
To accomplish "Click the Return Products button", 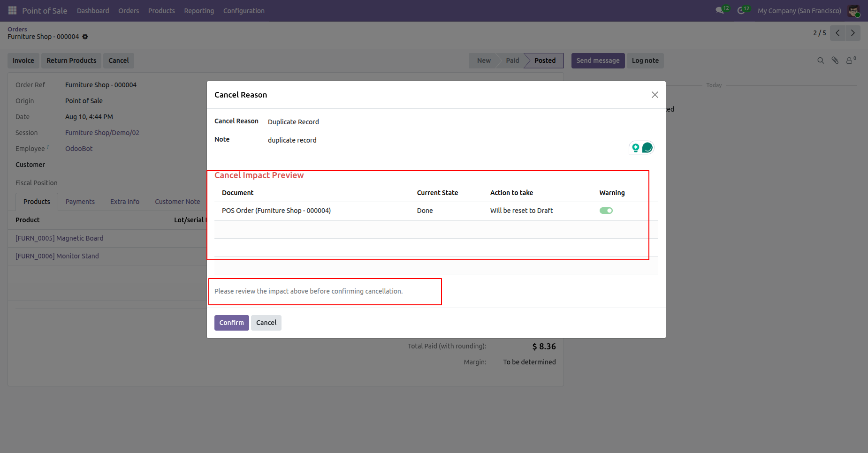I will [x=71, y=60].
